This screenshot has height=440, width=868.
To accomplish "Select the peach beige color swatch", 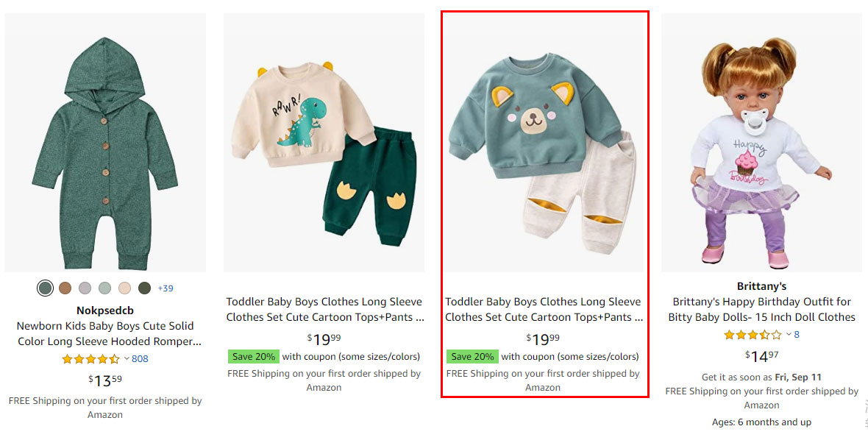I will pyautogui.click(x=125, y=288).
